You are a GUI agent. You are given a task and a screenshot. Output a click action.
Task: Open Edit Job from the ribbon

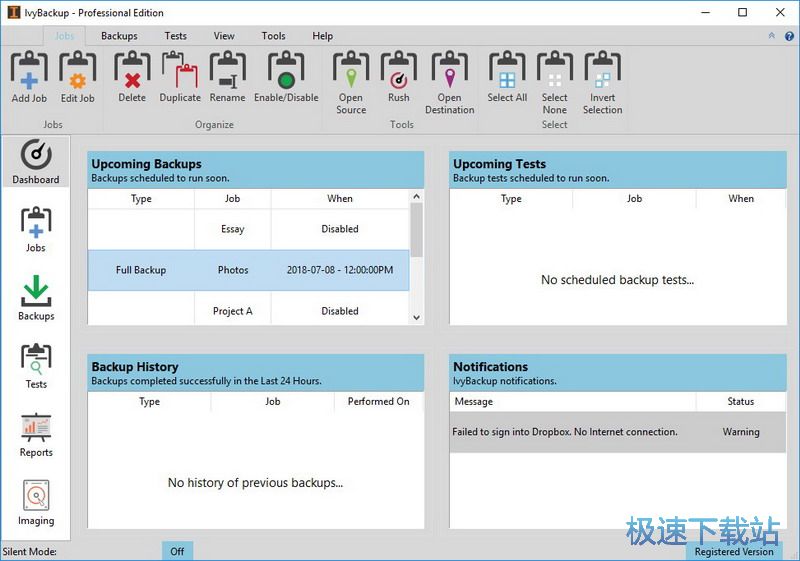77,77
